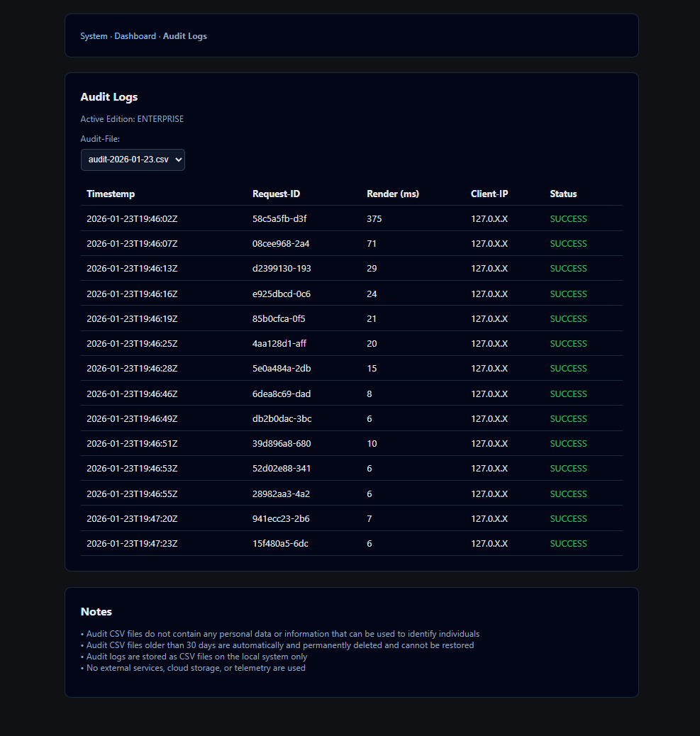
Task: Click the Render (ms) column header
Action: tap(392, 194)
